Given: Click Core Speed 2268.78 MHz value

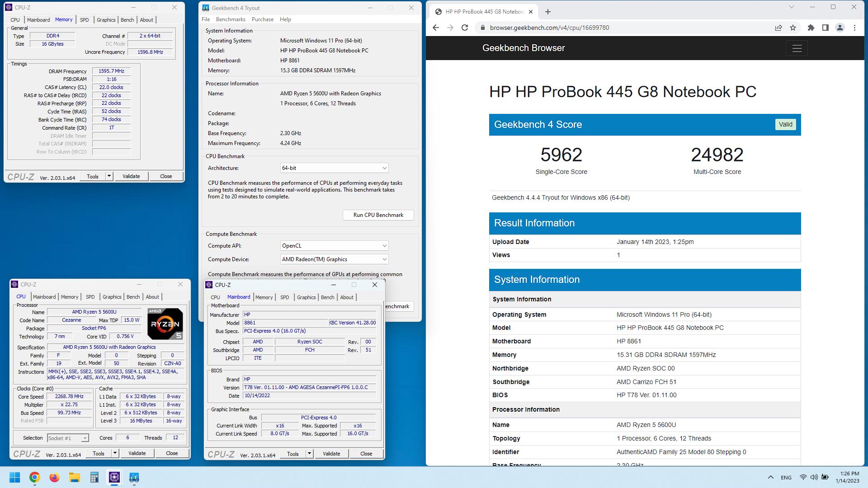Looking at the screenshot, I should [x=69, y=397].
